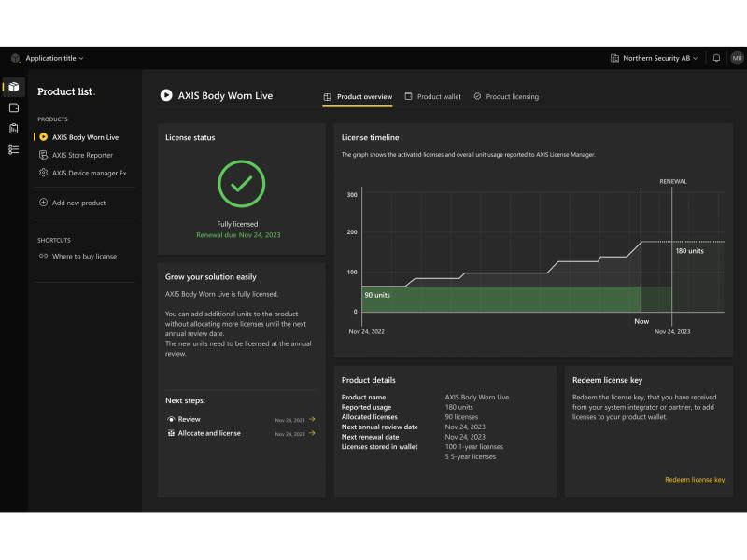Screen dimensions: 747x560
Task: Click the Product licensing checkmark icon
Action: click(x=477, y=96)
